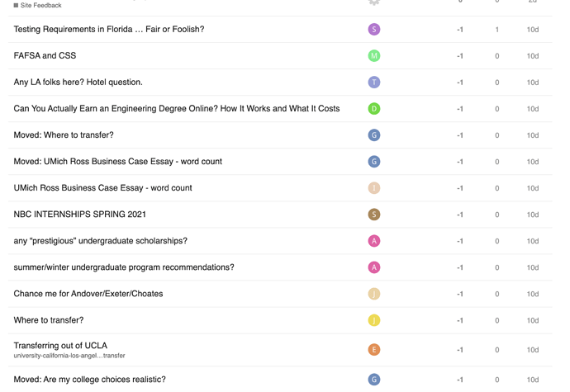
Task: Click 10d activity on Andover/Exeter/Choates row
Action: click(533, 294)
